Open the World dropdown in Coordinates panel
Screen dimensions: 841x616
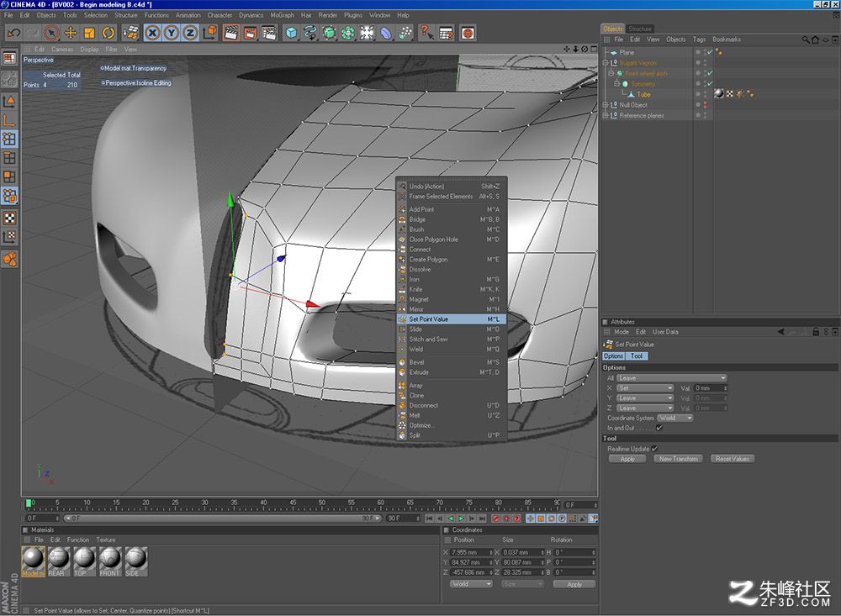coord(471,584)
